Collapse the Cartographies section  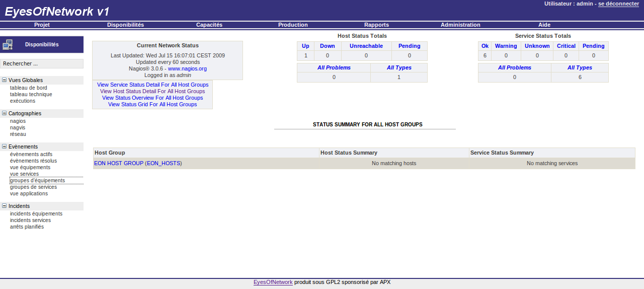(5, 113)
